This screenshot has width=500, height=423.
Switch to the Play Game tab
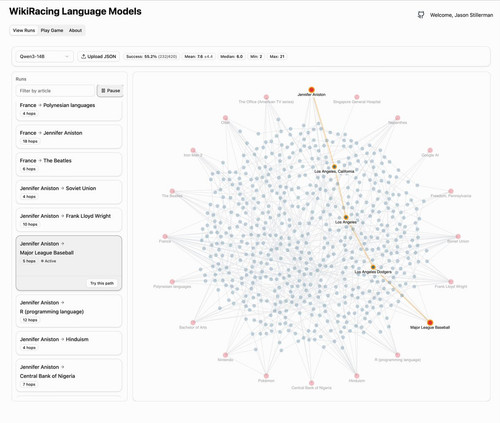[x=52, y=30]
